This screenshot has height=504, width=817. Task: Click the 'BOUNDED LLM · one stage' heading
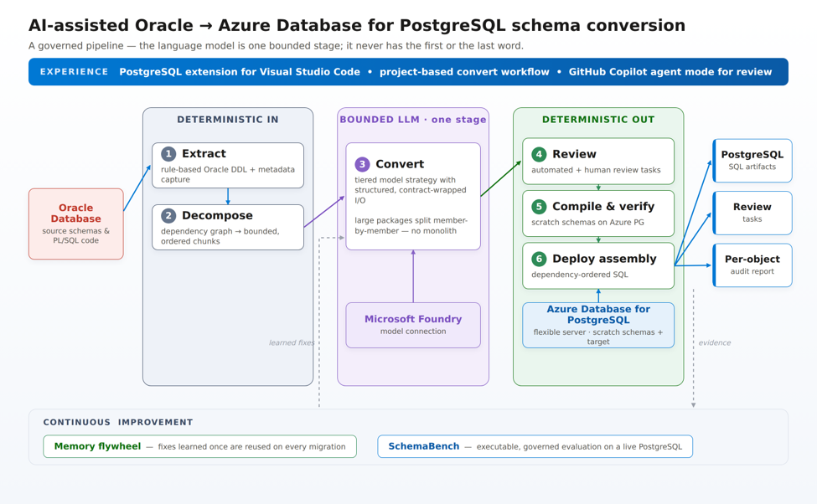[x=413, y=119]
